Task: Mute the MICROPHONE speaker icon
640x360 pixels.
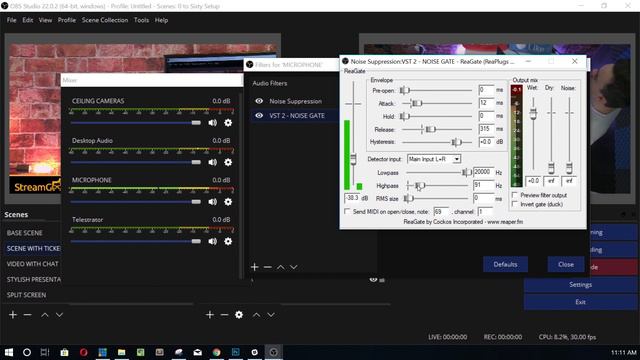Action: click(213, 202)
